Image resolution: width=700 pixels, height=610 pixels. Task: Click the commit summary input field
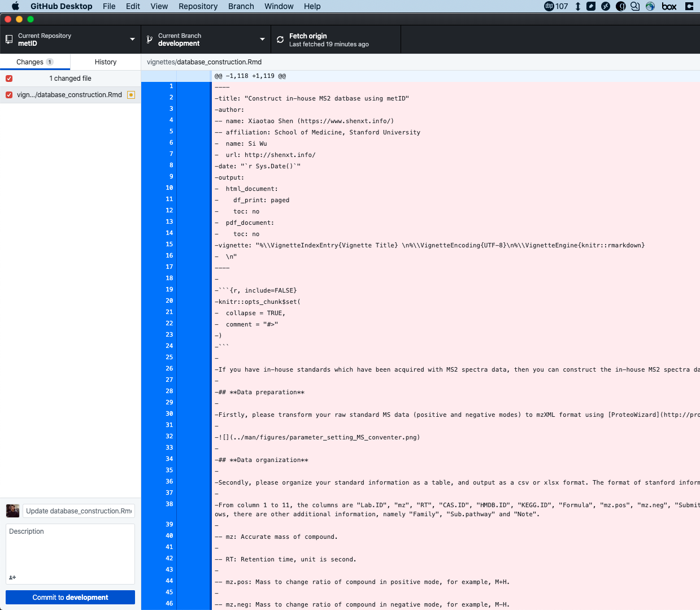coord(79,511)
